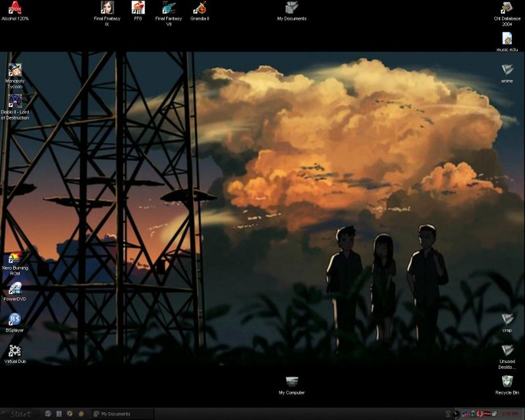Click the first round quick launch icon
This screenshot has height=420, width=525.
tap(48, 413)
